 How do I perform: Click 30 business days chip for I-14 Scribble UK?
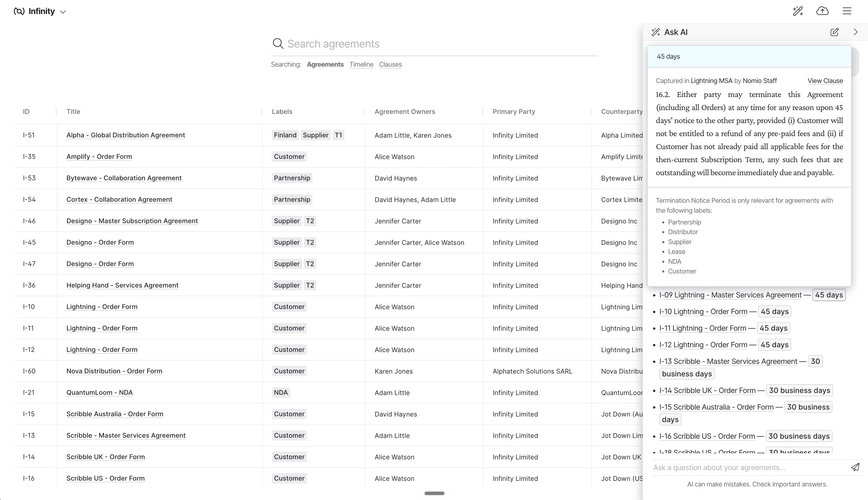click(x=799, y=390)
